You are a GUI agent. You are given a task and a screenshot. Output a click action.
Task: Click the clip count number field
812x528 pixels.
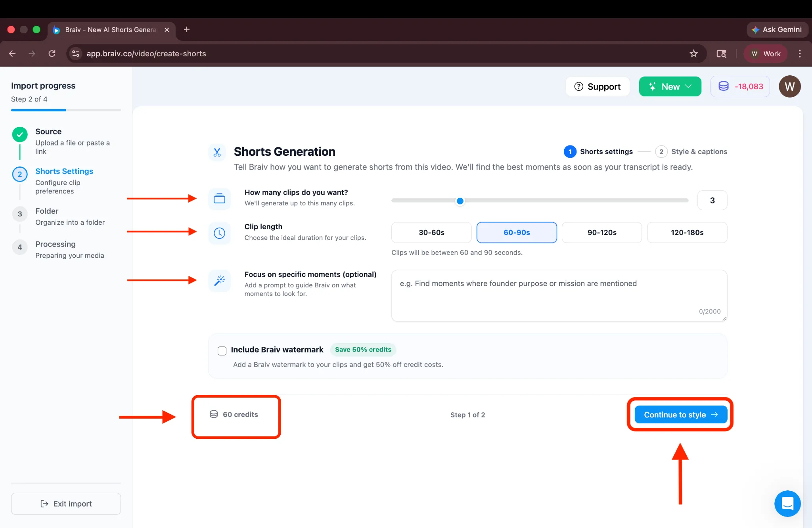tap(712, 200)
